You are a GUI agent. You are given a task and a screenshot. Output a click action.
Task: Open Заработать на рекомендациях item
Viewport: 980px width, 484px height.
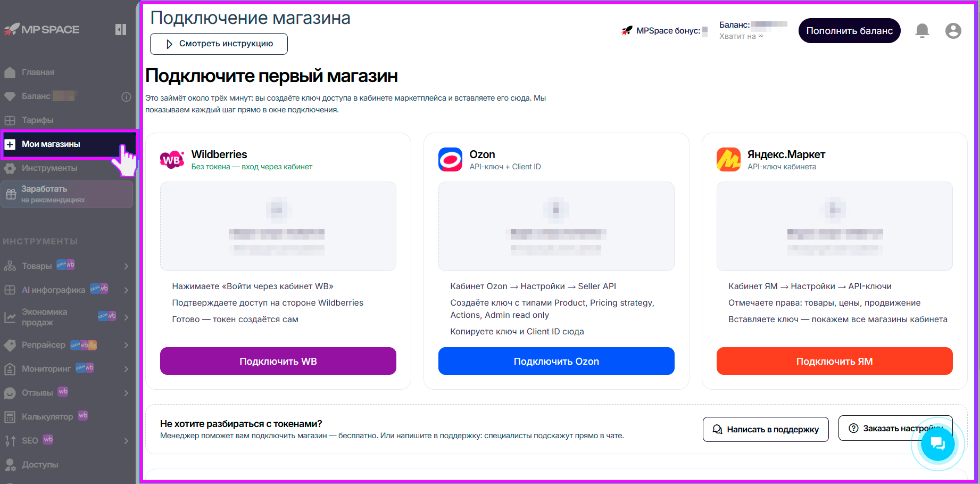tap(67, 194)
